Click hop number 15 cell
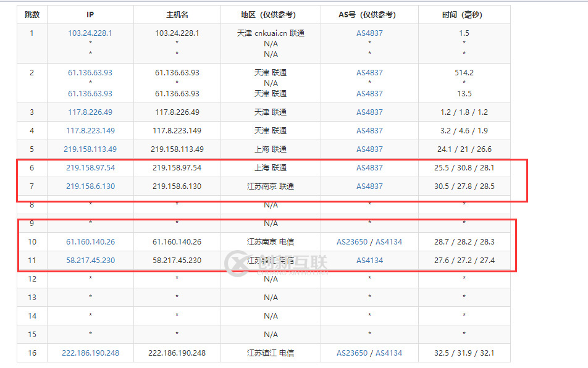588x368 pixels. pyautogui.click(x=32, y=334)
